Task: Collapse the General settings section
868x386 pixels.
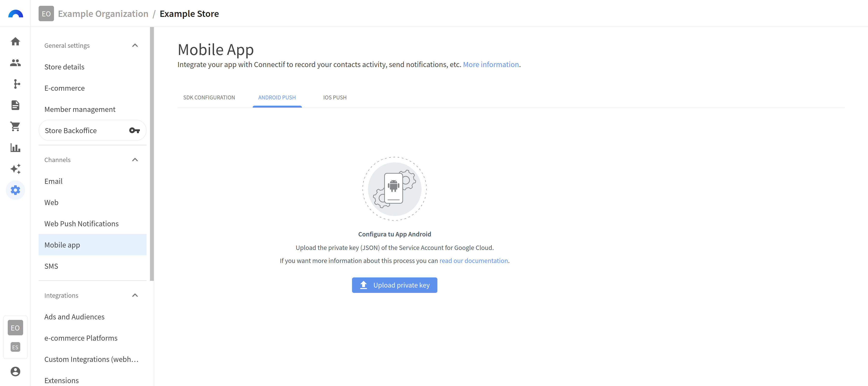Action: [x=135, y=46]
